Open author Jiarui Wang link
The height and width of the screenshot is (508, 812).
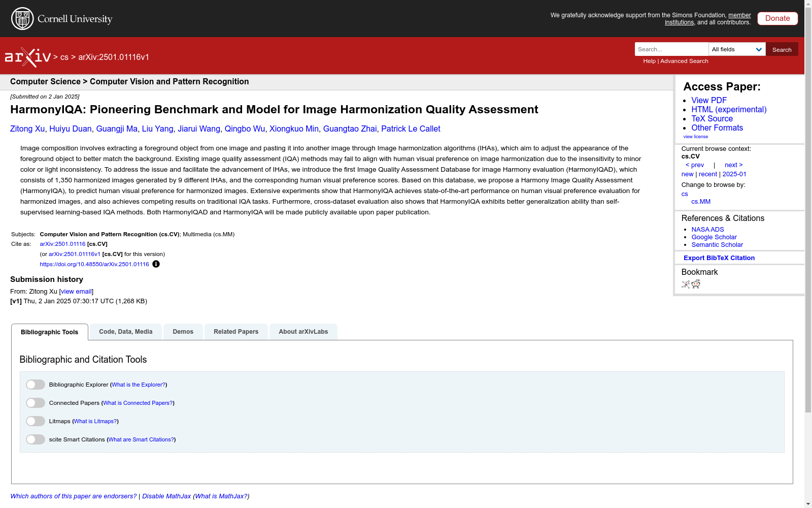click(199, 129)
